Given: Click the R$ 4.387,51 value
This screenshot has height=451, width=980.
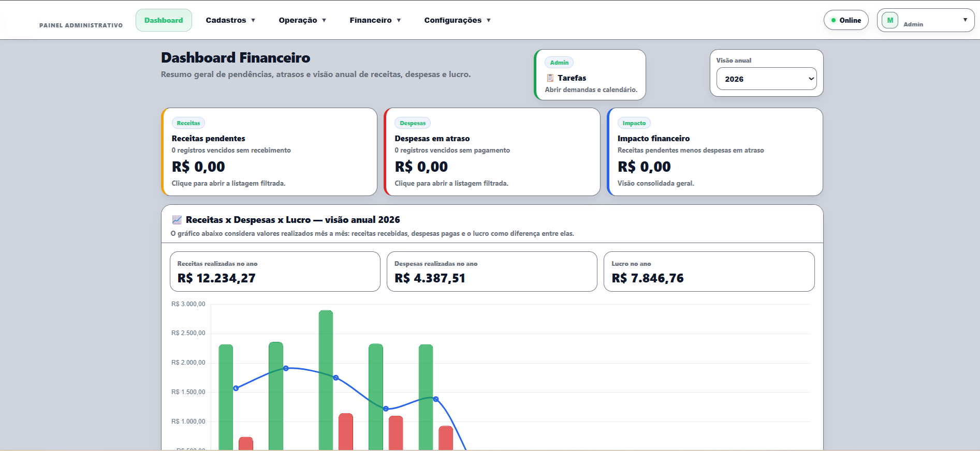Looking at the screenshot, I should coord(430,278).
